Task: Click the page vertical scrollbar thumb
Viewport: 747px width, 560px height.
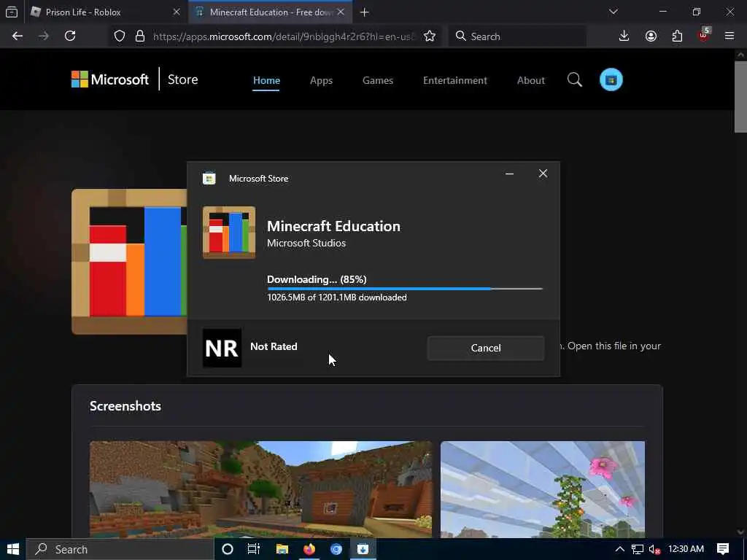Action: tap(740, 96)
